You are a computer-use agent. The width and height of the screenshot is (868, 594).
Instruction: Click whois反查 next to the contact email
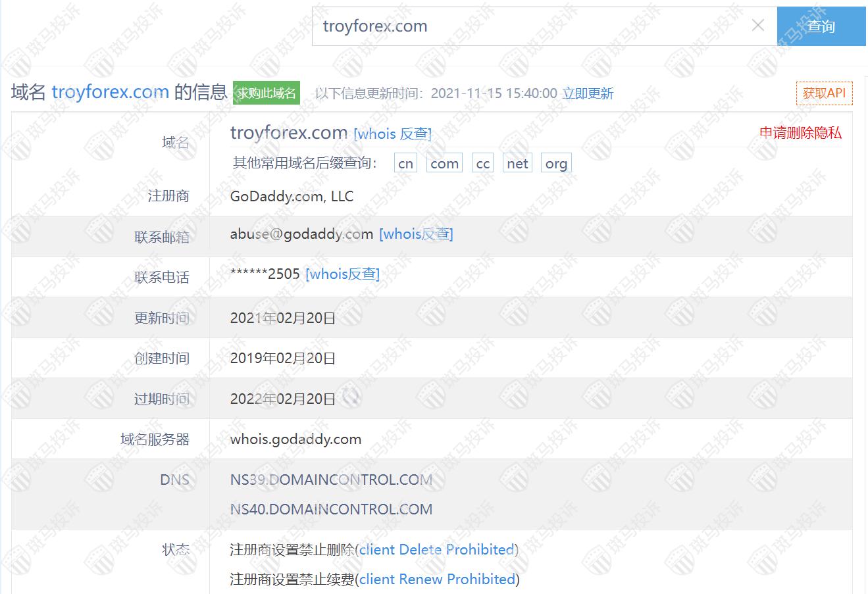pyautogui.click(x=416, y=234)
